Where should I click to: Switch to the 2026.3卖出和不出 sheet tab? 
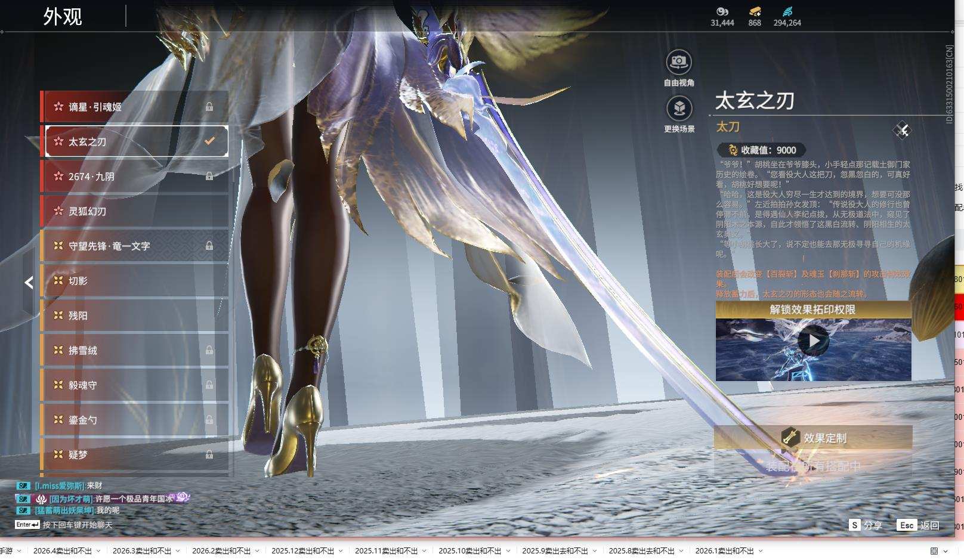point(142,551)
